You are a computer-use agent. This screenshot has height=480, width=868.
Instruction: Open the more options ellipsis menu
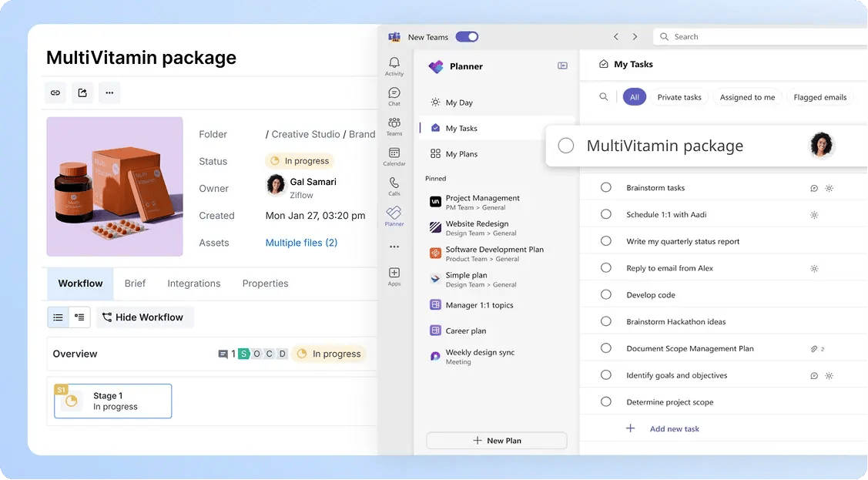point(109,92)
